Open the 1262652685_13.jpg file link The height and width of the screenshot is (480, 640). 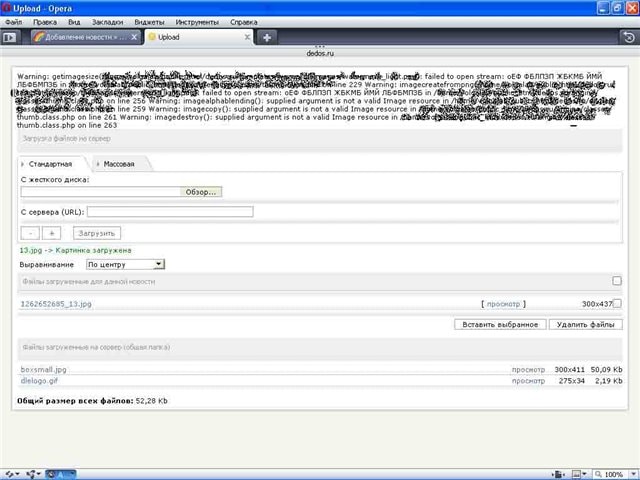tap(56, 304)
